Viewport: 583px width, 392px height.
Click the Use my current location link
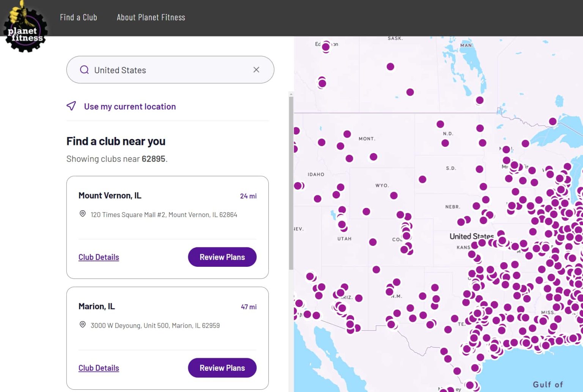[x=129, y=106]
